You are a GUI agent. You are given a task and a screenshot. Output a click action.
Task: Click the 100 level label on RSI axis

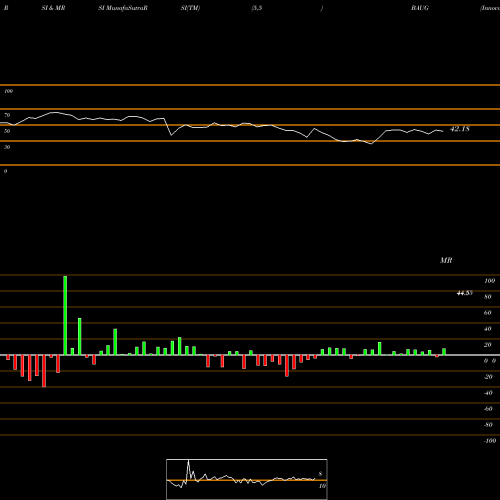[8, 91]
